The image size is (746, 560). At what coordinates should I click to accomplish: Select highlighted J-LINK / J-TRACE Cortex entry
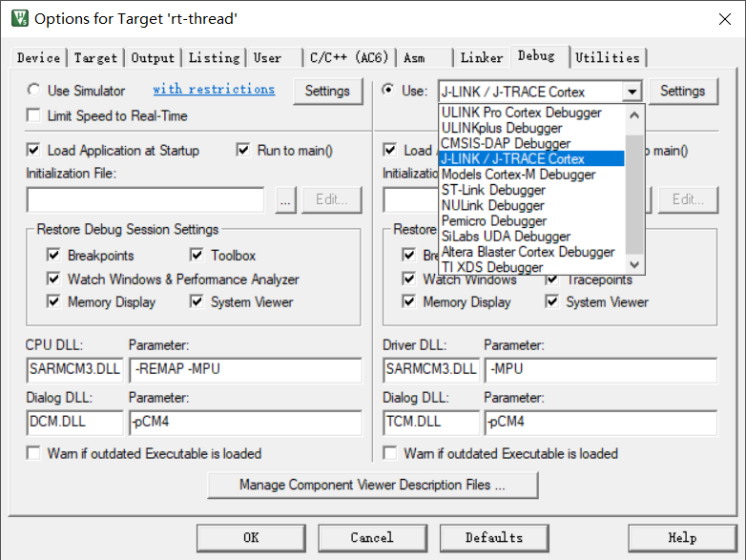tap(531, 159)
